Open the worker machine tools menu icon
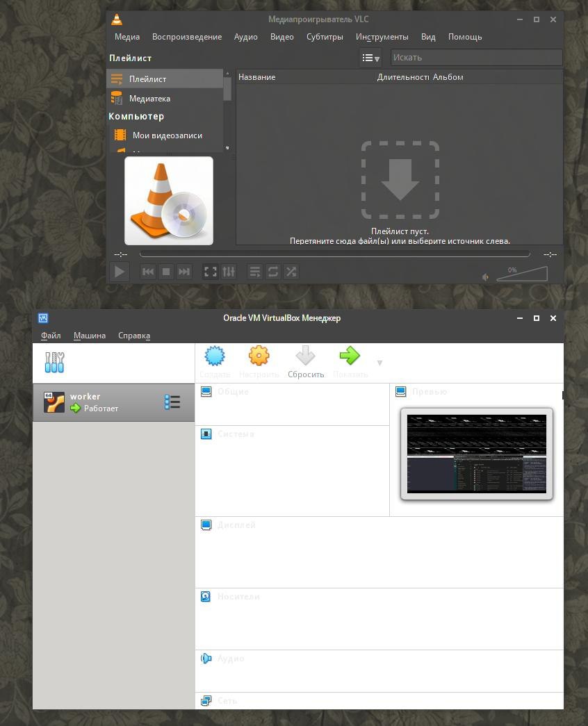 pos(172,402)
